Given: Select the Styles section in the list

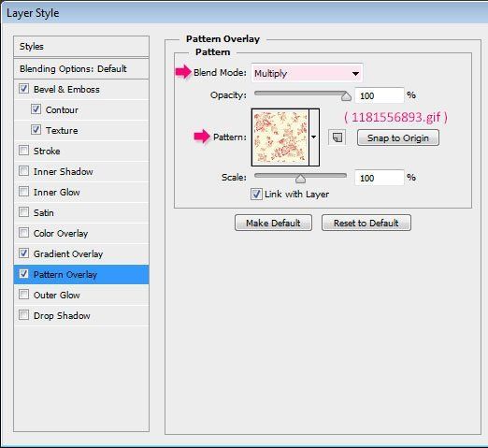Looking at the screenshot, I should click(x=81, y=47).
